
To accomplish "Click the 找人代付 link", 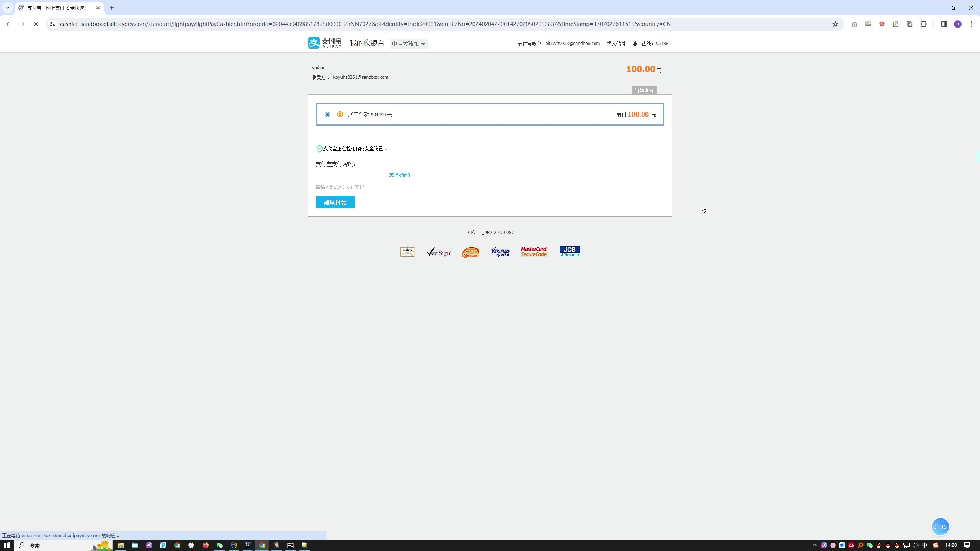I will point(616,44).
